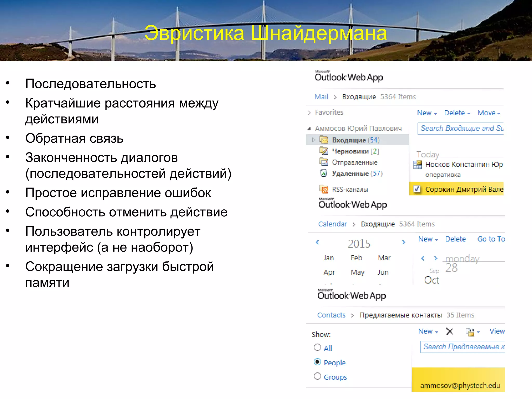Click the Черновики drafts folder icon

coord(324,151)
